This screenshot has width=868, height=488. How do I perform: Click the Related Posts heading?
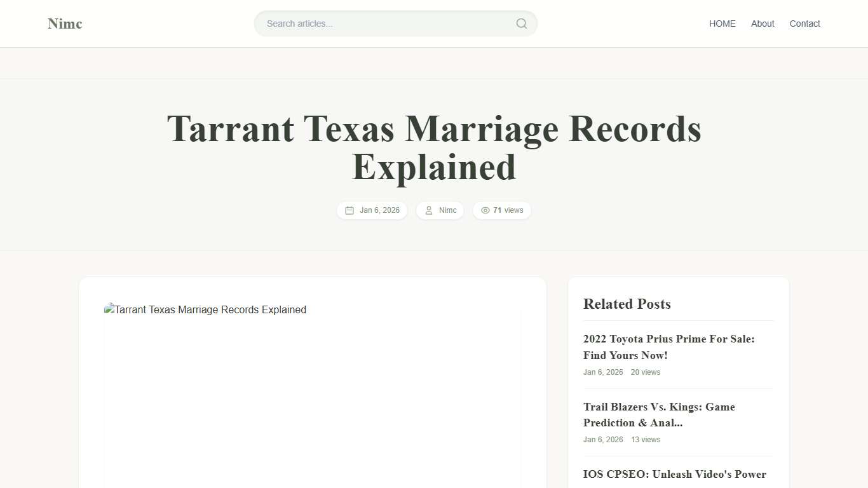tap(627, 304)
